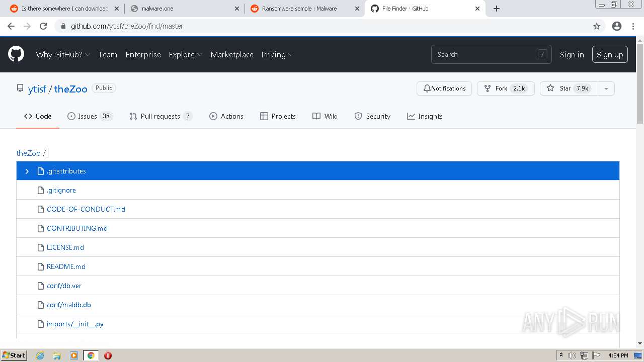The width and height of the screenshot is (644, 362).
Task: Open theZoo repository title link
Action: point(70,89)
